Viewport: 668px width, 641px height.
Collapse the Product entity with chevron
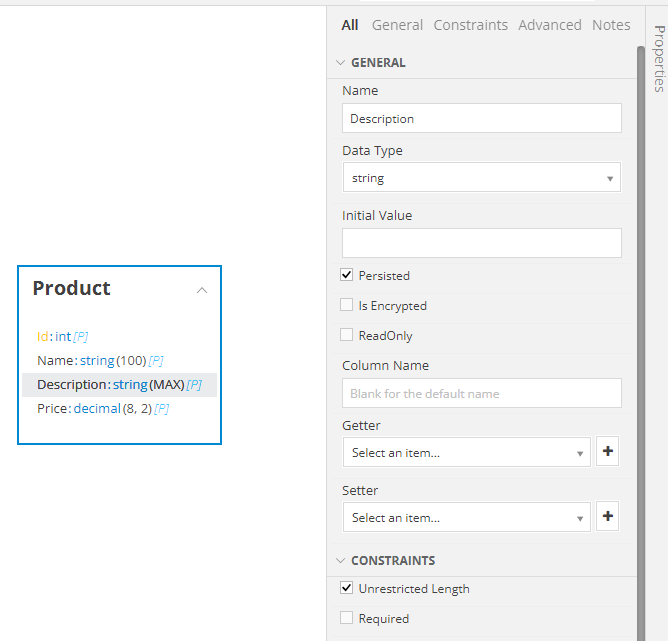(202, 290)
